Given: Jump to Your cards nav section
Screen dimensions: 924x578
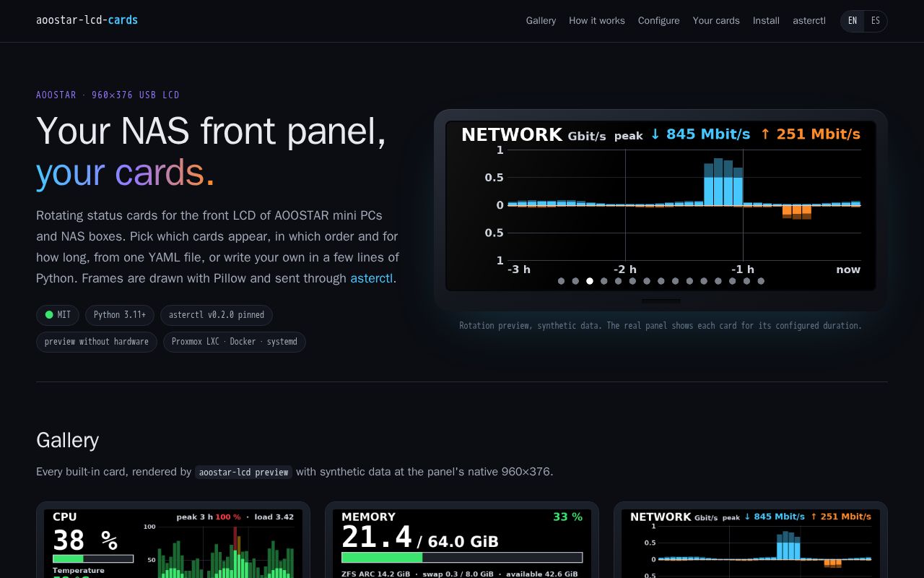Looking at the screenshot, I should (x=716, y=21).
